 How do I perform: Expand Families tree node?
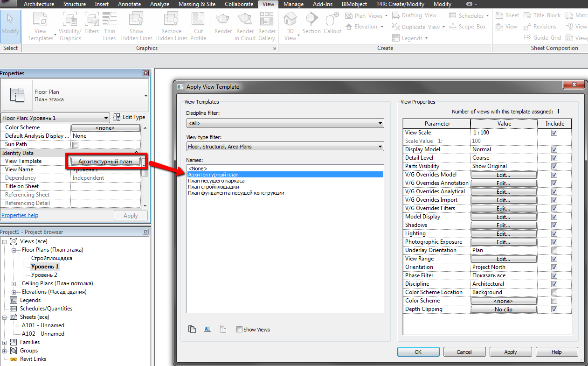point(5,343)
